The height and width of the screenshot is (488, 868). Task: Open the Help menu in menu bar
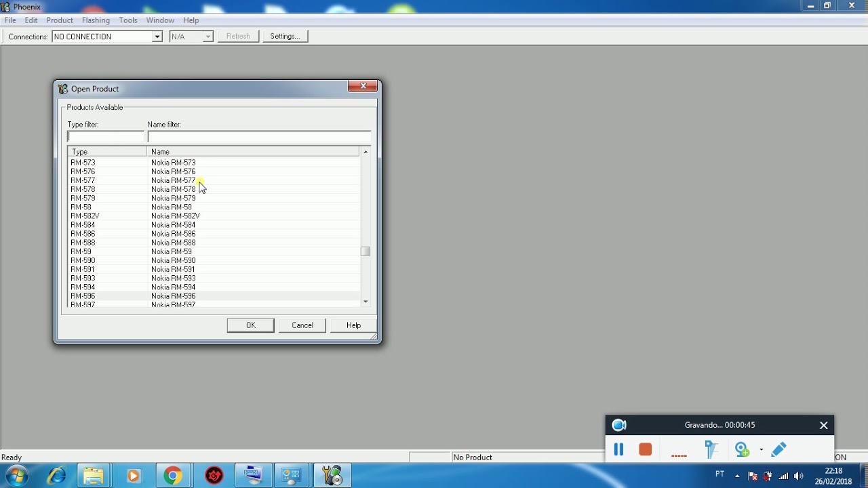tap(191, 20)
